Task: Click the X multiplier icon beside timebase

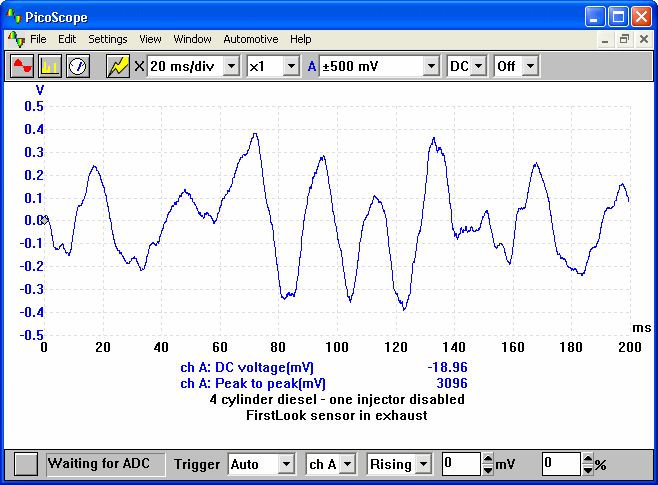Action: [139, 66]
